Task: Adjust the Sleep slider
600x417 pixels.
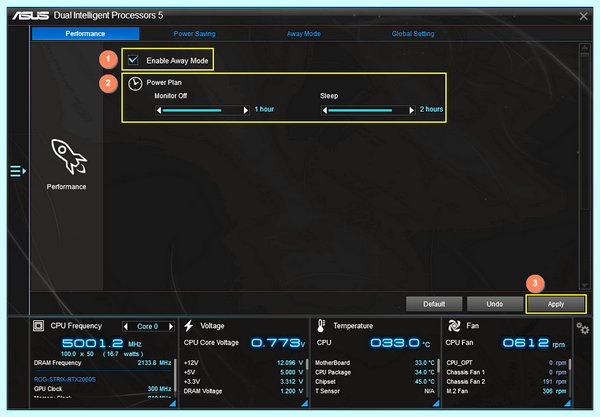Action: coord(368,111)
